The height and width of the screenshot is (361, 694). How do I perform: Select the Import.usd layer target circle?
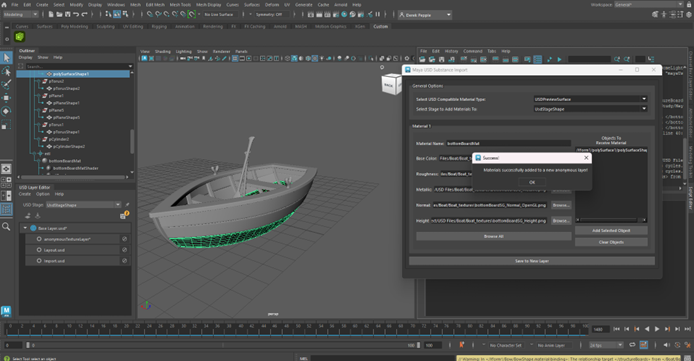[x=39, y=261]
